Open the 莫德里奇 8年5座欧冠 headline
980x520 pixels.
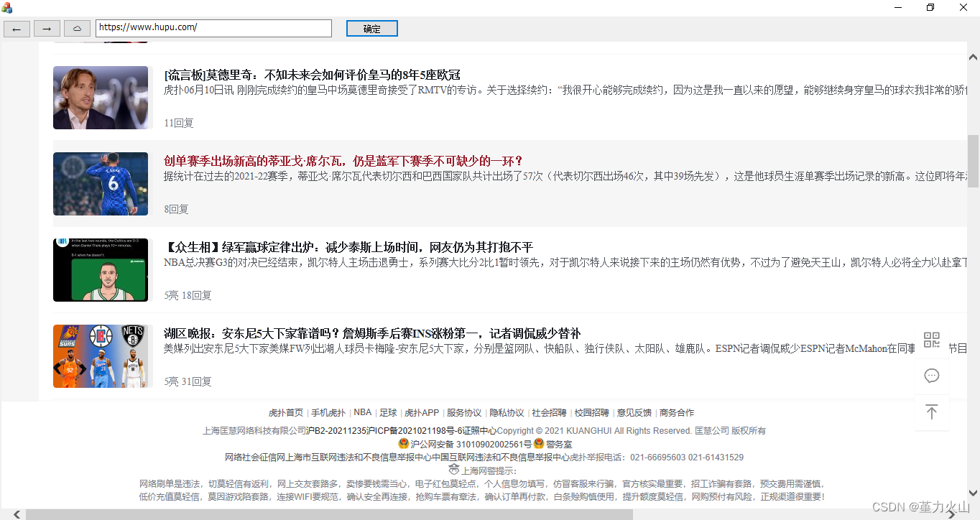coord(312,75)
